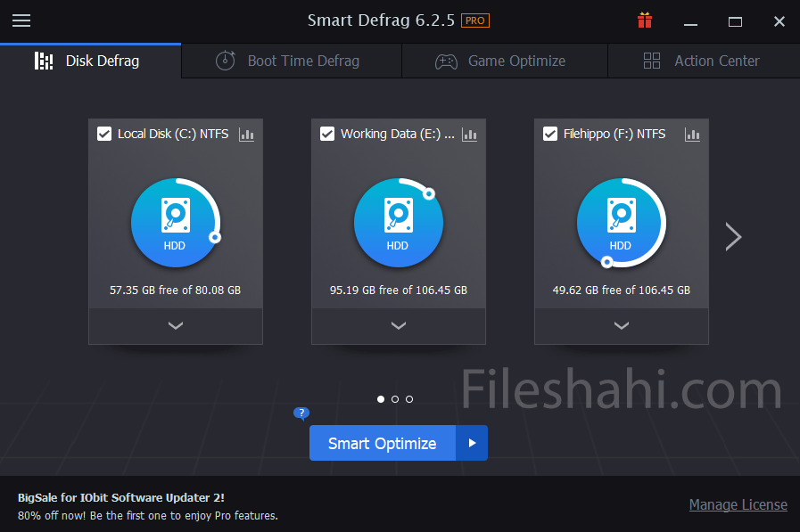Maximize the Smart Defrag window
Viewport: 800px width, 532px height.
735,22
